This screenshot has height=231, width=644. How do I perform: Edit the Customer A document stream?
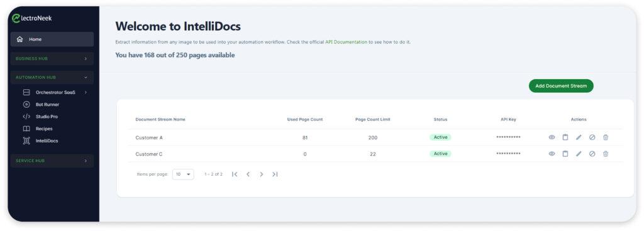click(x=579, y=137)
